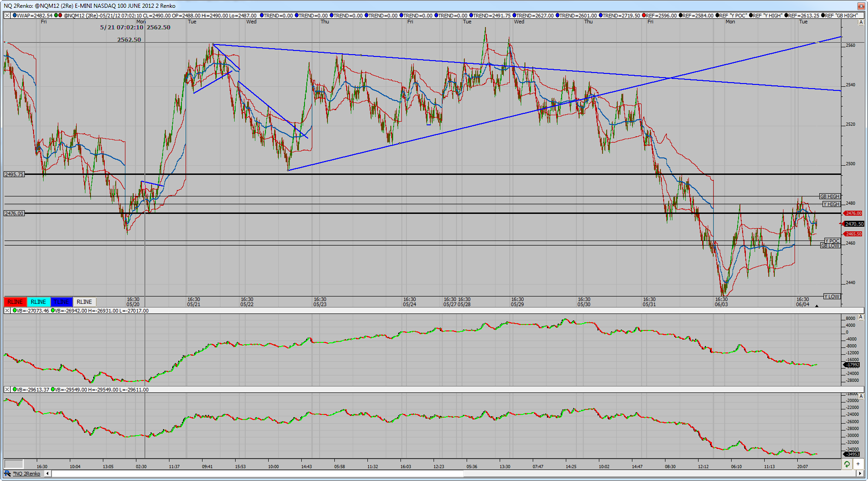The width and height of the screenshot is (868, 481).
Task: Click the left 2476.00 line label
Action: pos(14,213)
